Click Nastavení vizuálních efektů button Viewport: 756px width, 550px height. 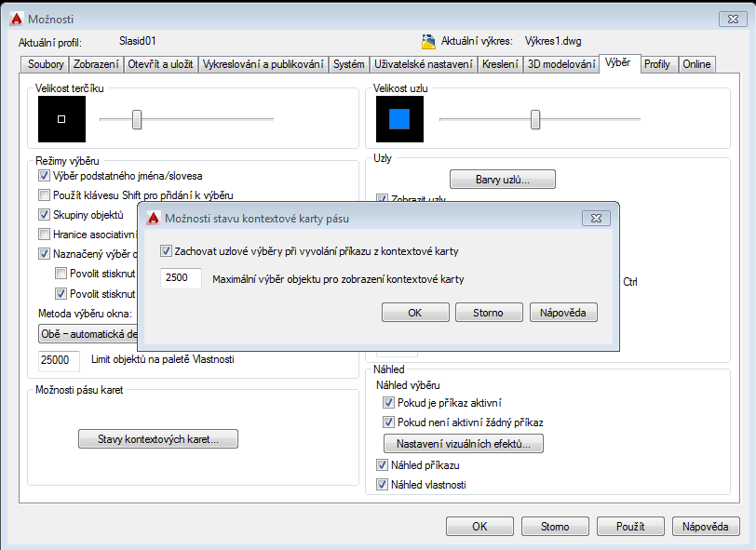pyautogui.click(x=463, y=444)
